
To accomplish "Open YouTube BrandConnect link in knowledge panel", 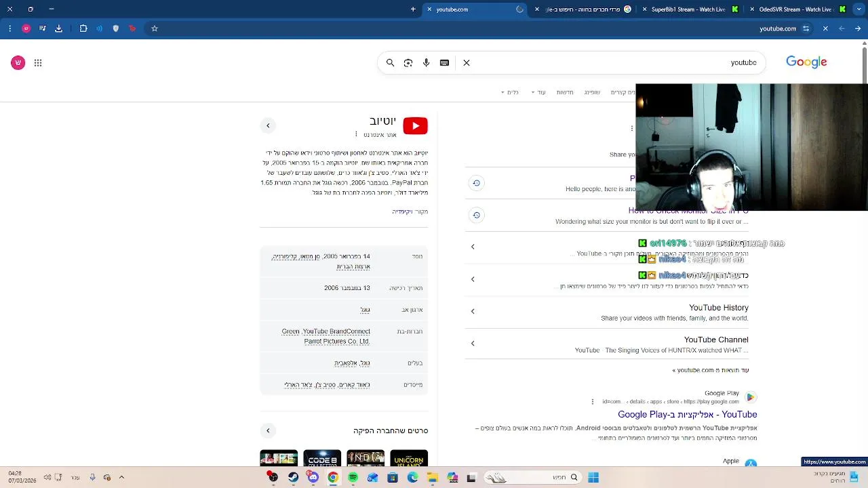I will pos(336,331).
